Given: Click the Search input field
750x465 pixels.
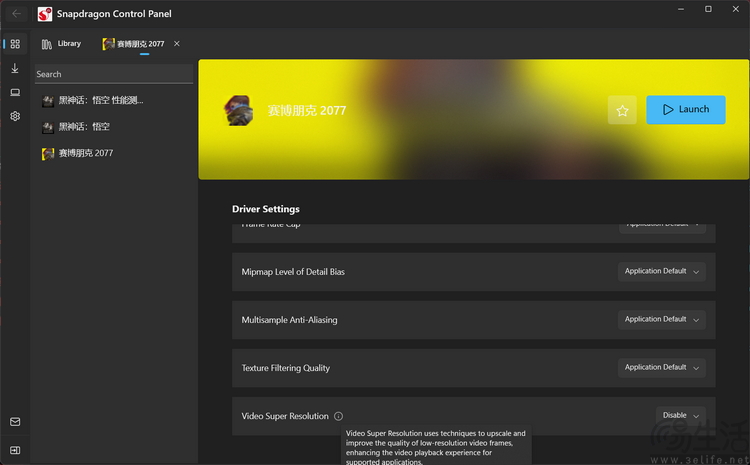Looking at the screenshot, I should pos(112,74).
